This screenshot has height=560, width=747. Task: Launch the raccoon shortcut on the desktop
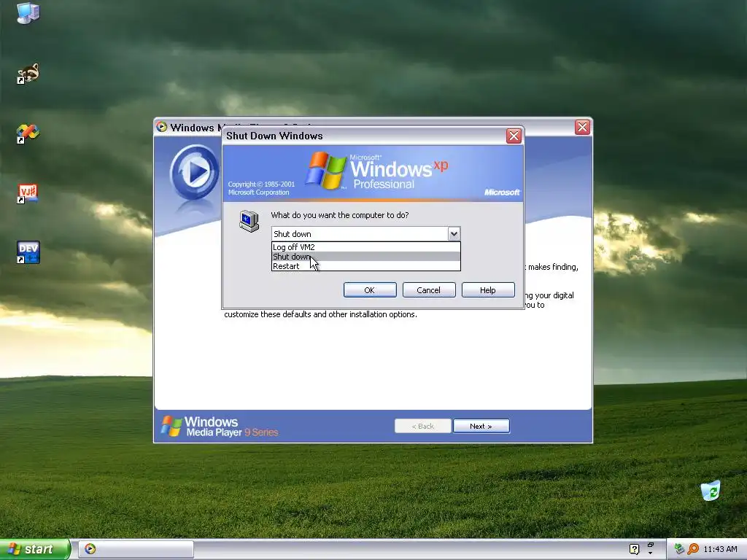(x=28, y=74)
